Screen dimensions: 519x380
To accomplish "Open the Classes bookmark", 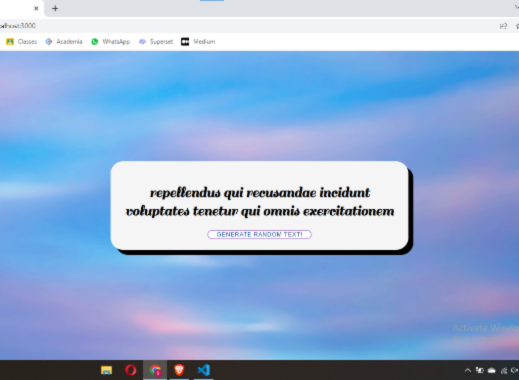I will (22, 42).
